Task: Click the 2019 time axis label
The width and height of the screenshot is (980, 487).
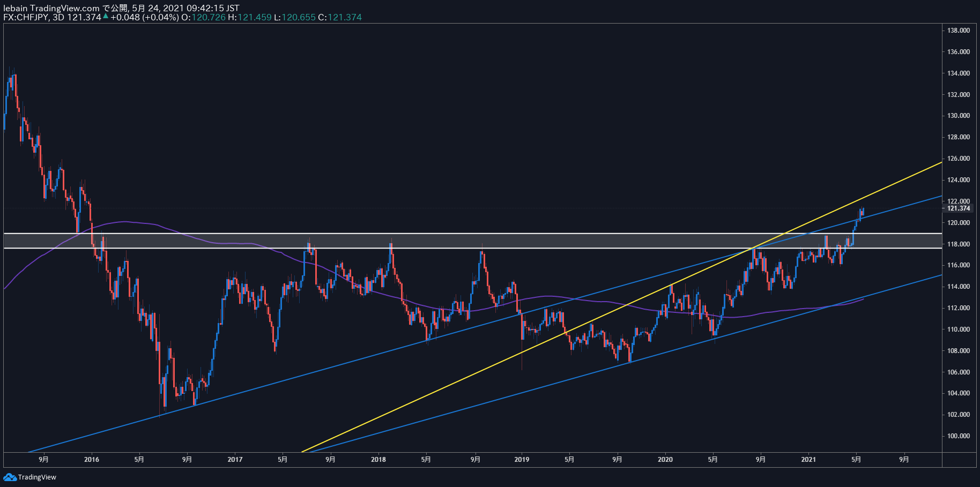Action: [522, 460]
